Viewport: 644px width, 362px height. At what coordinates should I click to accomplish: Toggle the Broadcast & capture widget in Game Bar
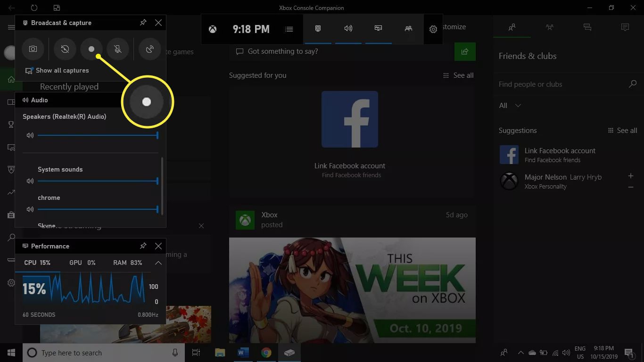pos(318,29)
